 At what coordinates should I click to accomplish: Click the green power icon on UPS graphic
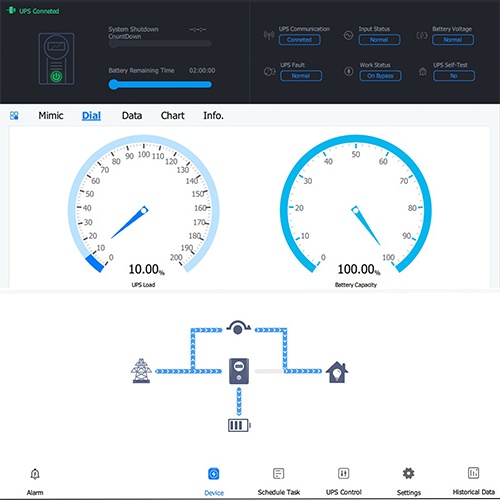56,77
